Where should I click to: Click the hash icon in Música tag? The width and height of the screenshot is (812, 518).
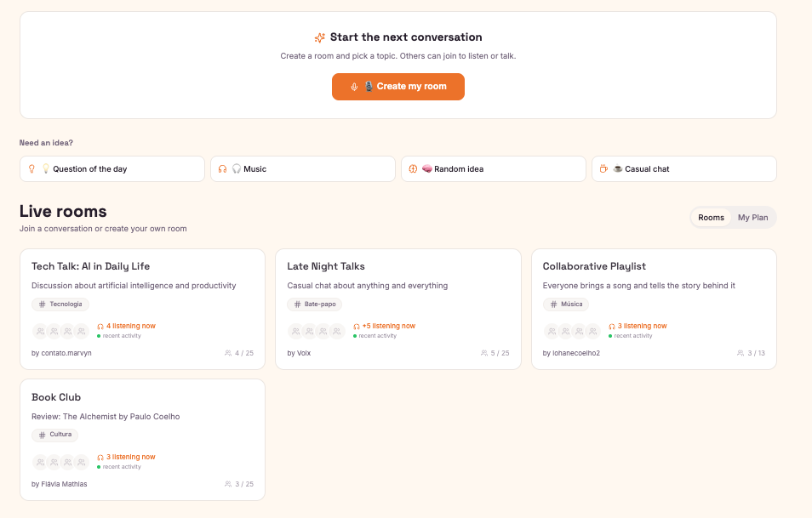[x=553, y=305]
